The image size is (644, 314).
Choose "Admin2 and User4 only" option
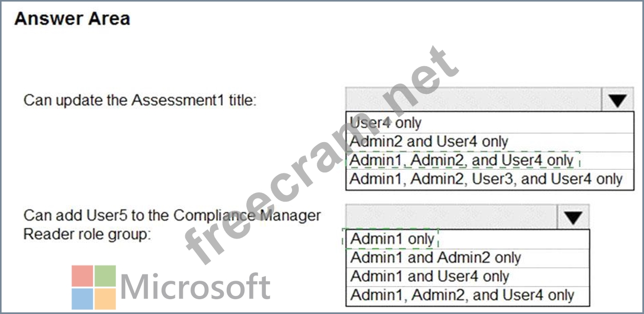pos(429,142)
